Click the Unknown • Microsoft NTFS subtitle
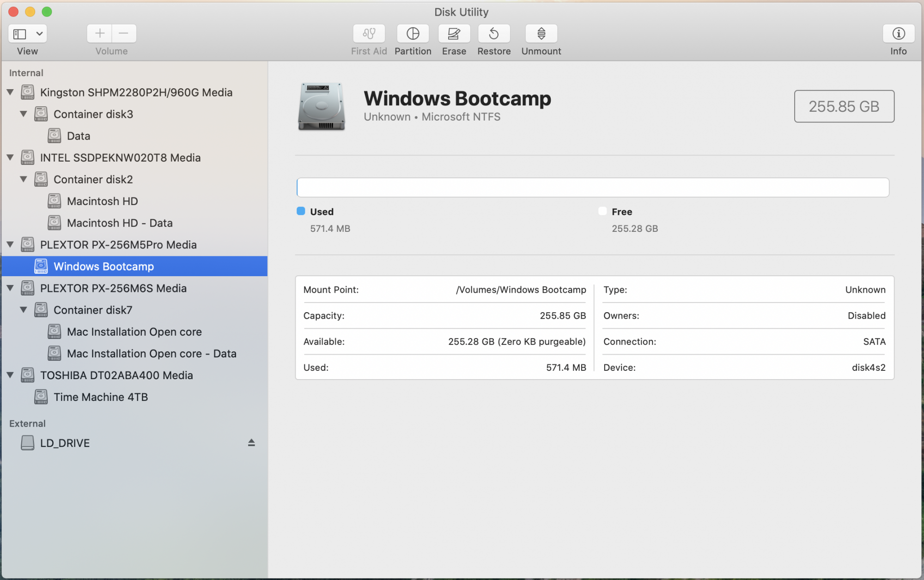The width and height of the screenshot is (924, 580). click(x=432, y=117)
